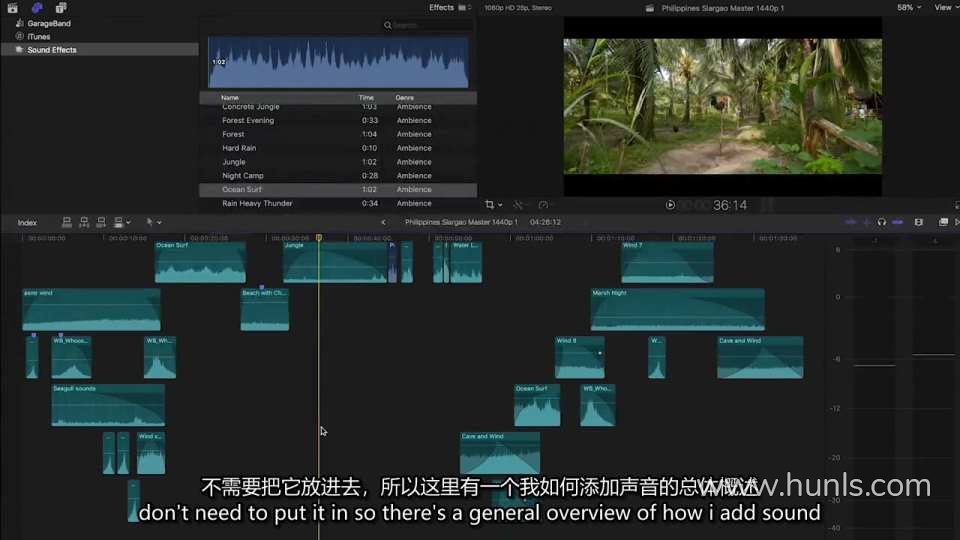Click the overwrite clip icon
Image resolution: width=960 pixels, height=540 pixels.
119,222
